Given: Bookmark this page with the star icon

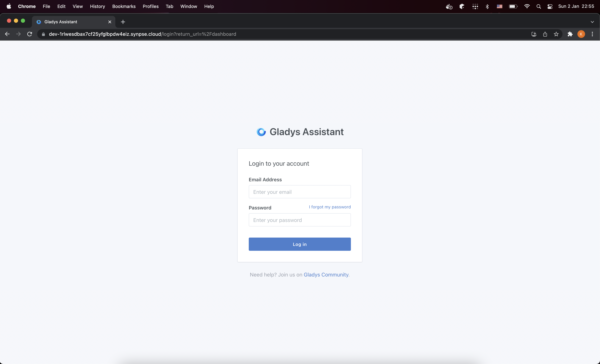Looking at the screenshot, I should click(x=556, y=34).
